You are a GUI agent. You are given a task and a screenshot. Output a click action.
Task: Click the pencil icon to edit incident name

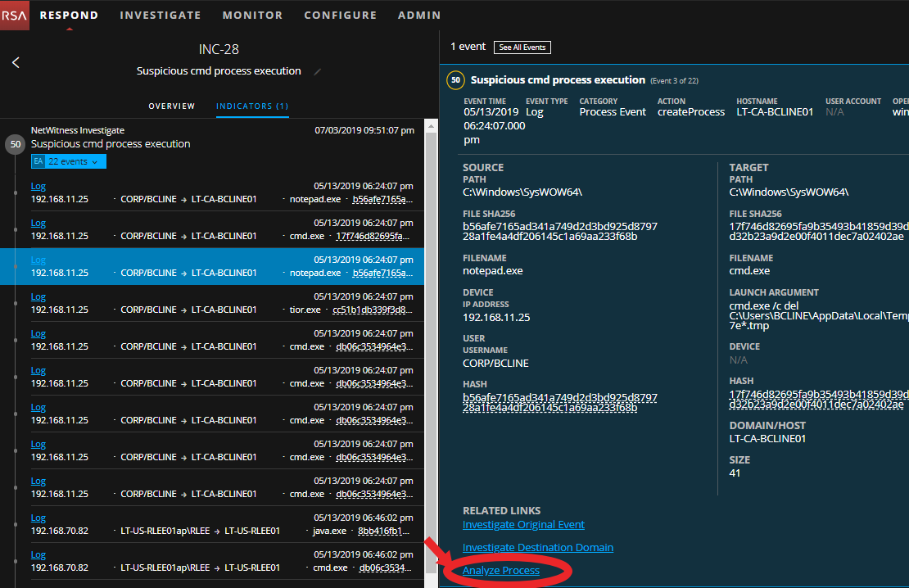tap(318, 72)
